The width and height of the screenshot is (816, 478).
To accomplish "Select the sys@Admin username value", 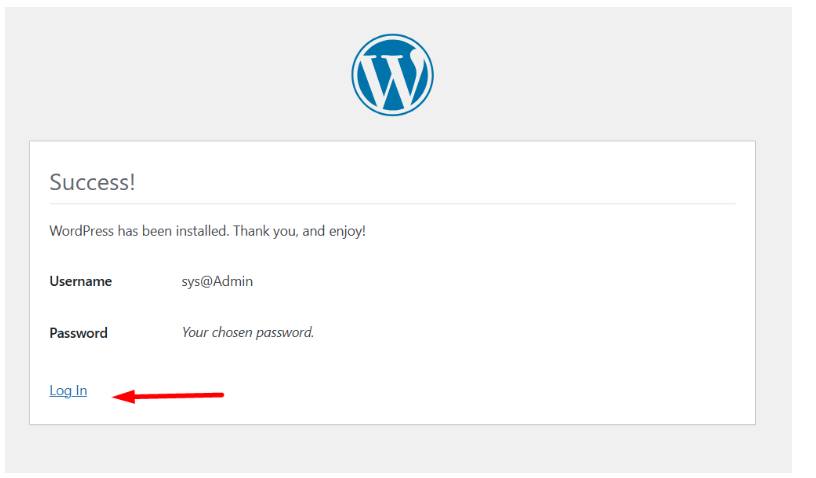I will coord(210,282).
